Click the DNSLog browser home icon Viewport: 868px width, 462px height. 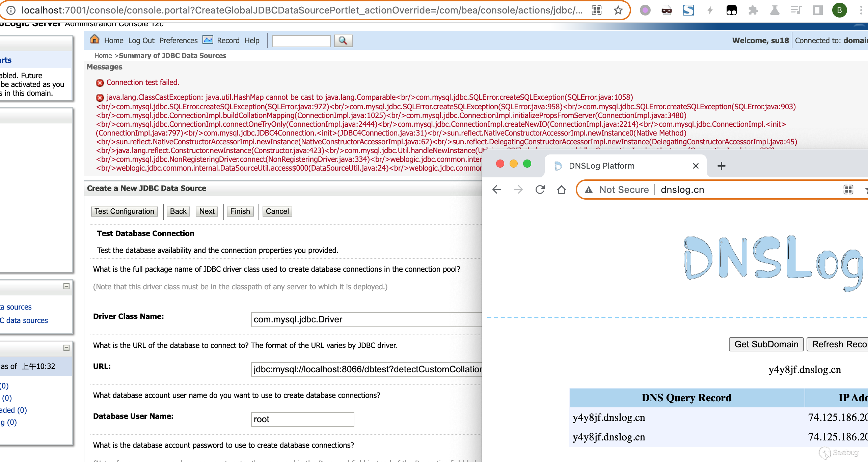(562, 190)
